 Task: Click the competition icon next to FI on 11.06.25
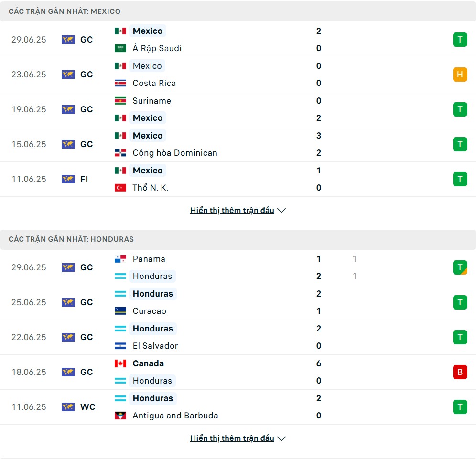click(68, 179)
